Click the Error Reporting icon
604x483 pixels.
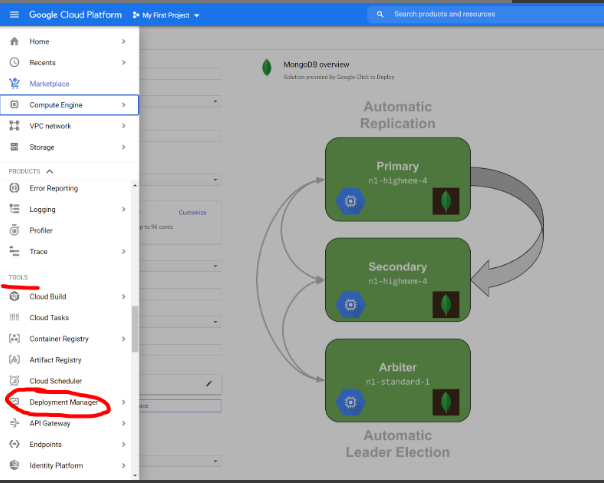pos(14,188)
